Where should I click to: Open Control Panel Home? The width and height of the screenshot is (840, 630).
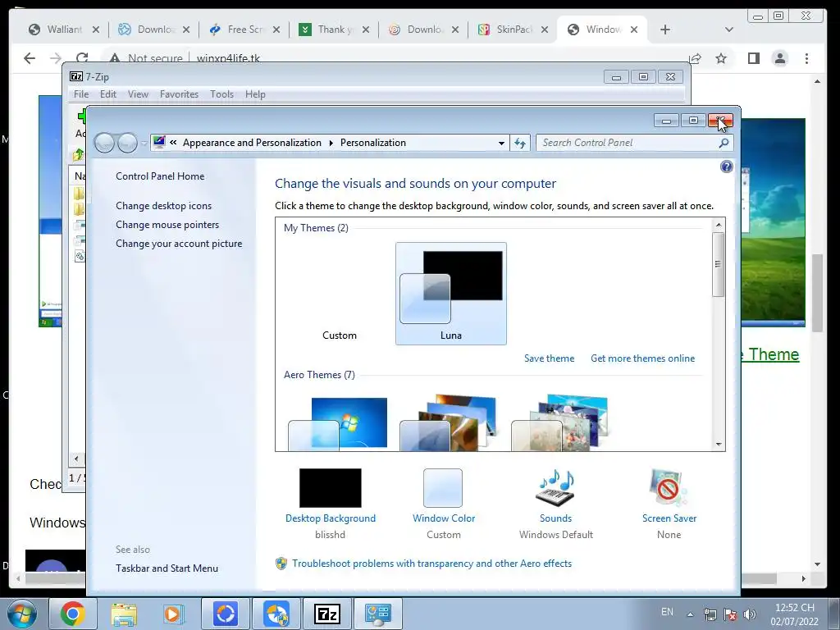160,176
